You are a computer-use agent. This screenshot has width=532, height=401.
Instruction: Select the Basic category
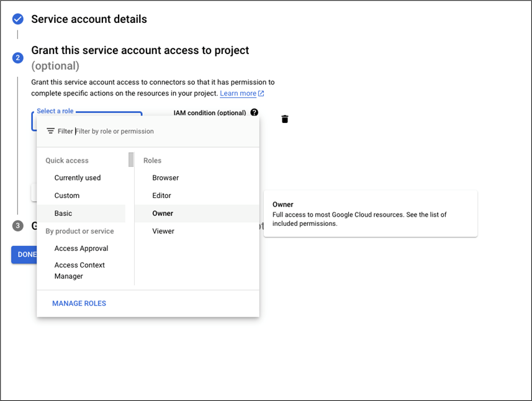63,213
